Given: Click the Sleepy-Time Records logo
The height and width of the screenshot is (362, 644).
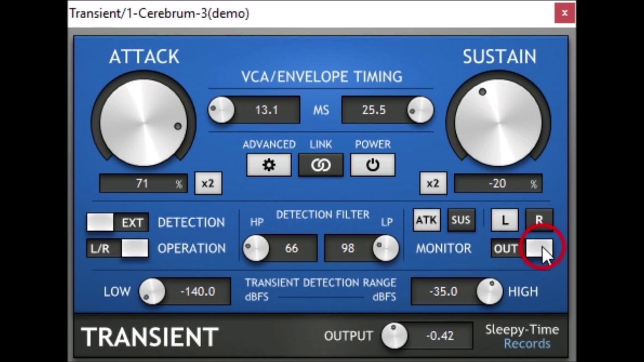Looking at the screenshot, I should point(522,336).
